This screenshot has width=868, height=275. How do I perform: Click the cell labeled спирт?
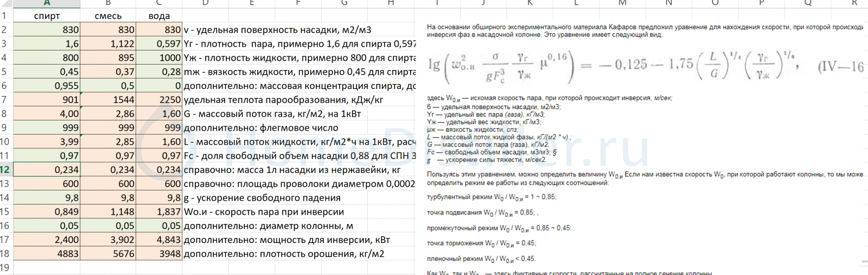47,16
